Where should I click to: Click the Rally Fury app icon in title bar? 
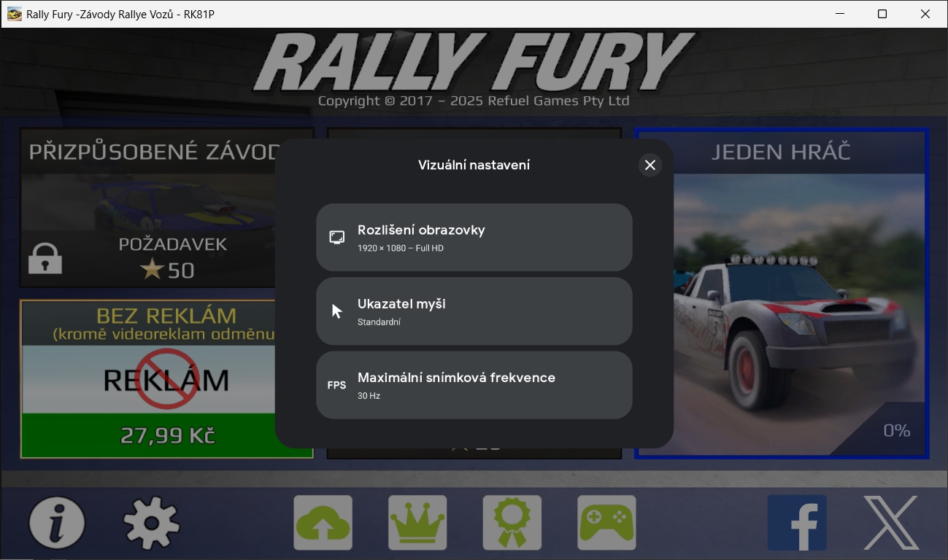click(x=15, y=14)
